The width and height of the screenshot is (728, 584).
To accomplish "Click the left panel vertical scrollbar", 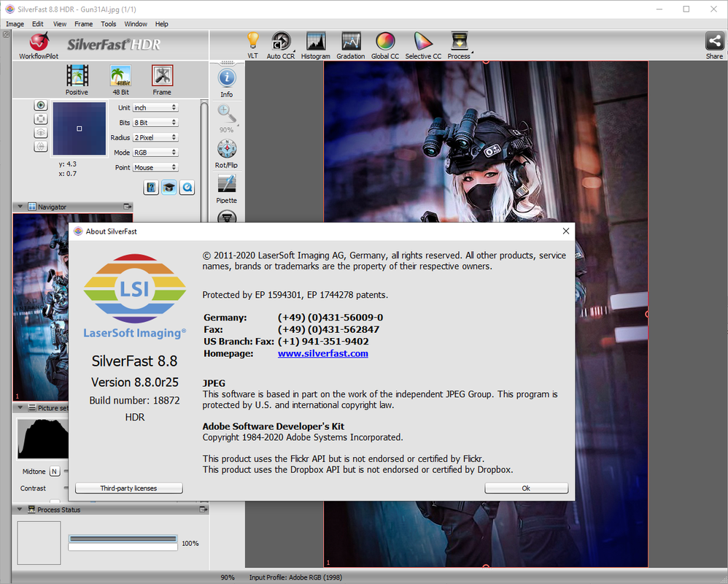I will point(204,161).
